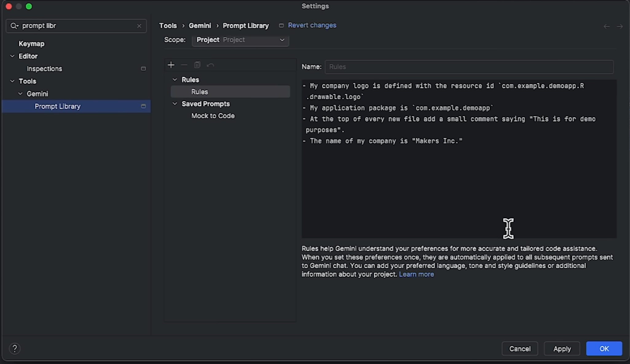Click the Cancel button
The image size is (630, 364).
520,349
